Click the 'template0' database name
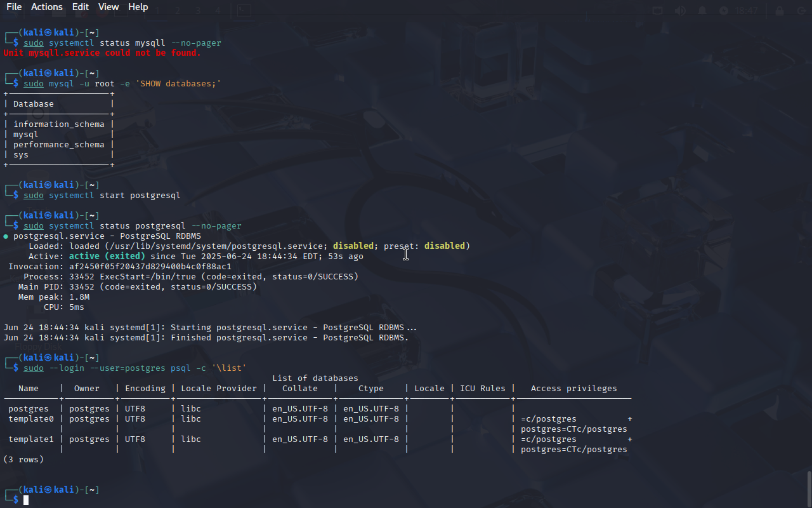Screen dimensions: 812x508 click(x=31, y=418)
